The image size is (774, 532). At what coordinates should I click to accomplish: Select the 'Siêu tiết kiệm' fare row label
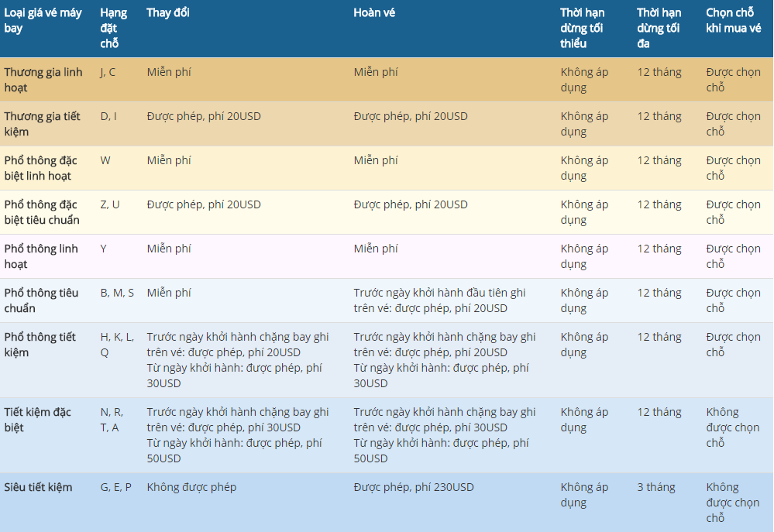pyautogui.click(x=38, y=487)
